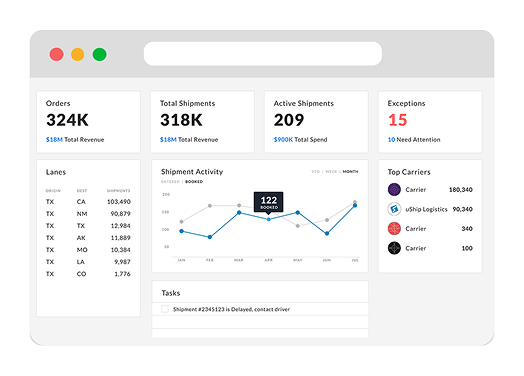Viewport: 524px width, 376px height.
Task: Open the 10 Need Attention link
Action: (391, 140)
